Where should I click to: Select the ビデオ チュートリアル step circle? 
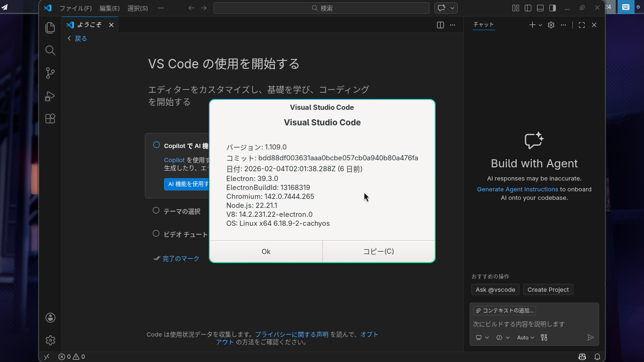tap(156, 233)
